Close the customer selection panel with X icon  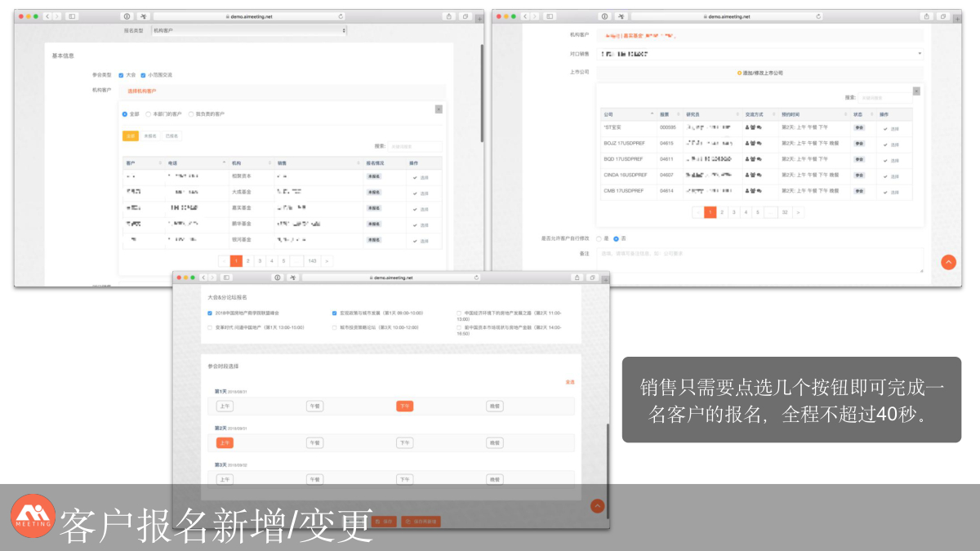tap(439, 109)
